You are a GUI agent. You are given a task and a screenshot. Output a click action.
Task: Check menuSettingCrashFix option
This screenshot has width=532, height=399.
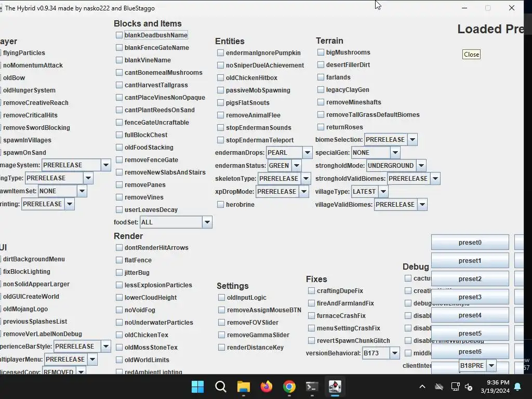(311, 328)
